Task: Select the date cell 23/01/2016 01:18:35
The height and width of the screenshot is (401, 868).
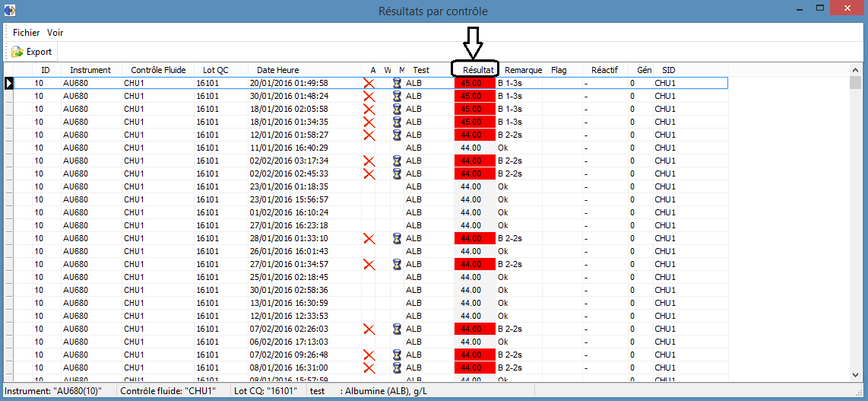Action: coord(289,186)
